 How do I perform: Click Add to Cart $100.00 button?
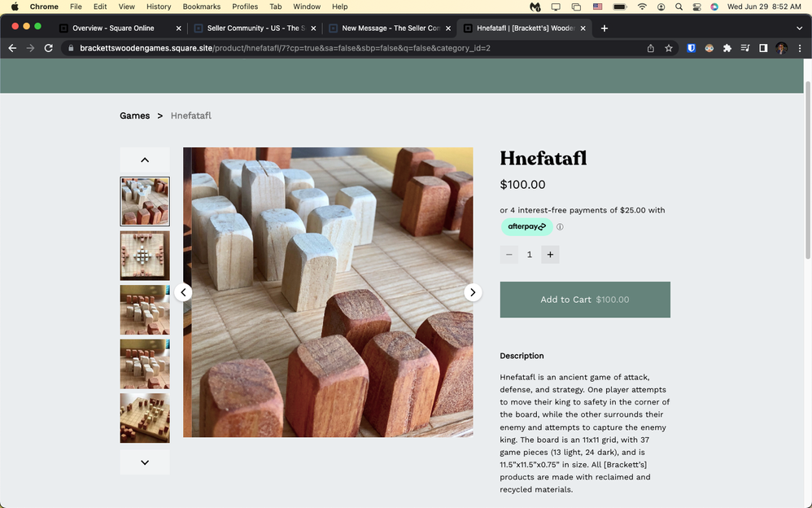pyautogui.click(x=584, y=300)
